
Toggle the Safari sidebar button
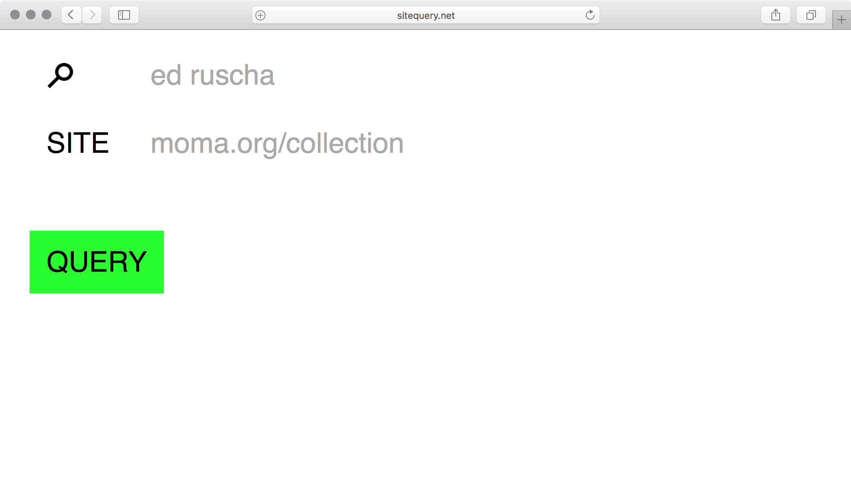(124, 15)
